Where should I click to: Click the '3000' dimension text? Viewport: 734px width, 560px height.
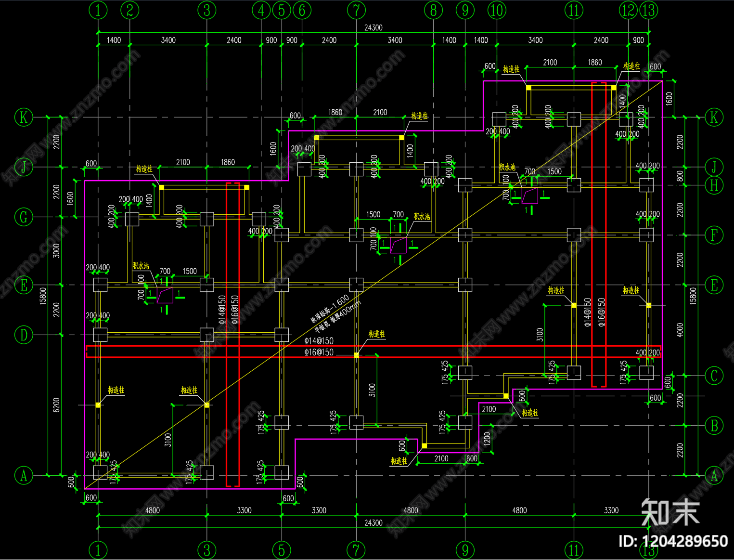[x=56, y=251]
